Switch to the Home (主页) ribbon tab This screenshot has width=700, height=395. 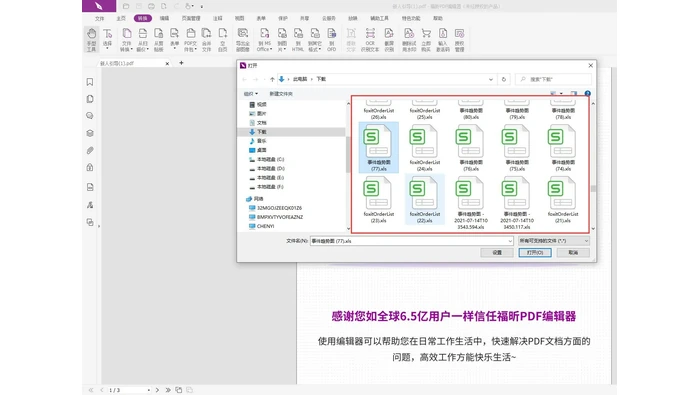pos(121,18)
